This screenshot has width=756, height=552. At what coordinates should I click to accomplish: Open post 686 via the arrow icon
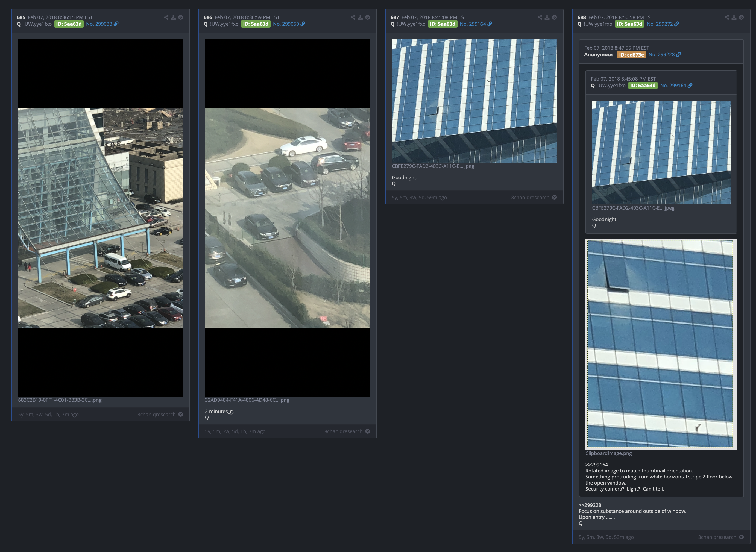pyautogui.click(x=367, y=17)
